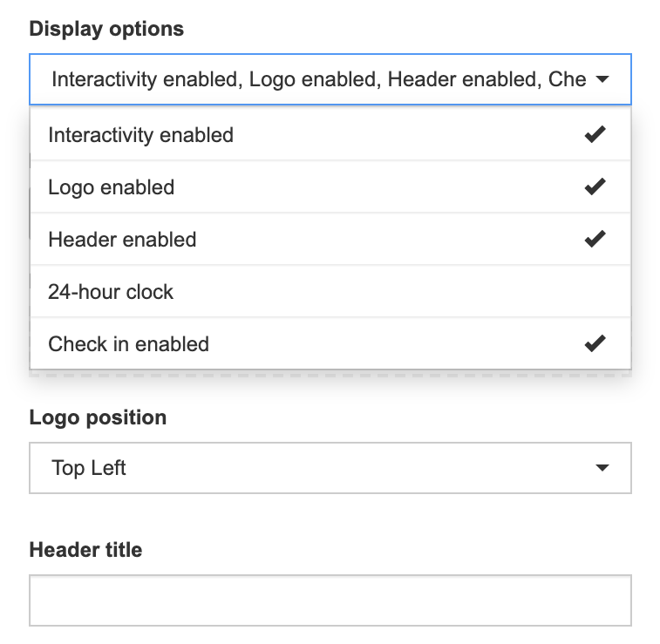660x644 pixels.
Task: Click the Header title label
Action: coord(85,550)
